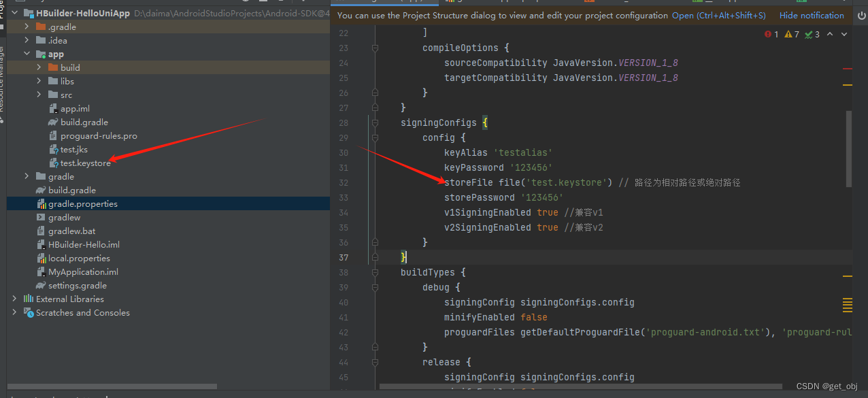868x398 pixels.
Task: Expand Scratches and Consoles node
Action: tap(14, 312)
